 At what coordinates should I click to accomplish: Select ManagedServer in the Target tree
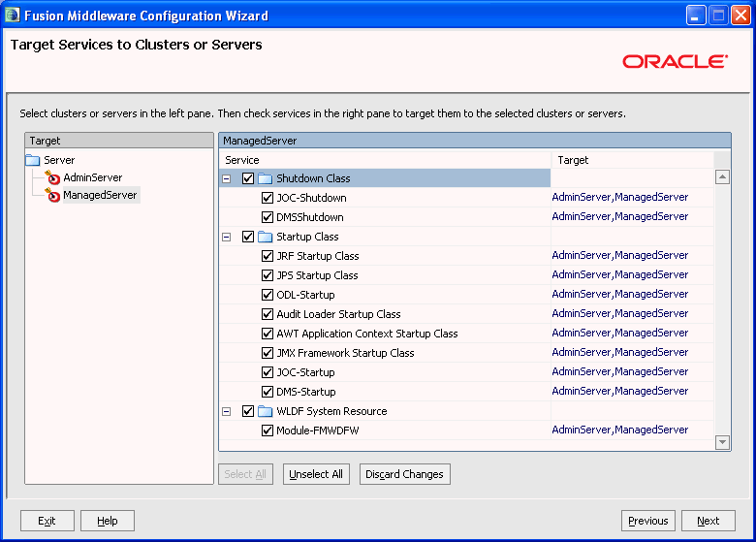point(100,195)
